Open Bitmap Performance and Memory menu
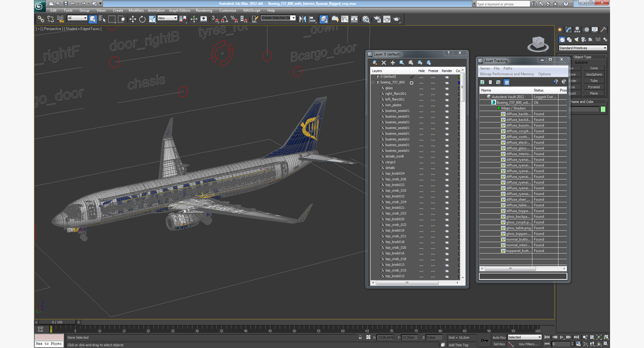Image resolution: width=644 pixels, height=348 pixels. pos(507,74)
